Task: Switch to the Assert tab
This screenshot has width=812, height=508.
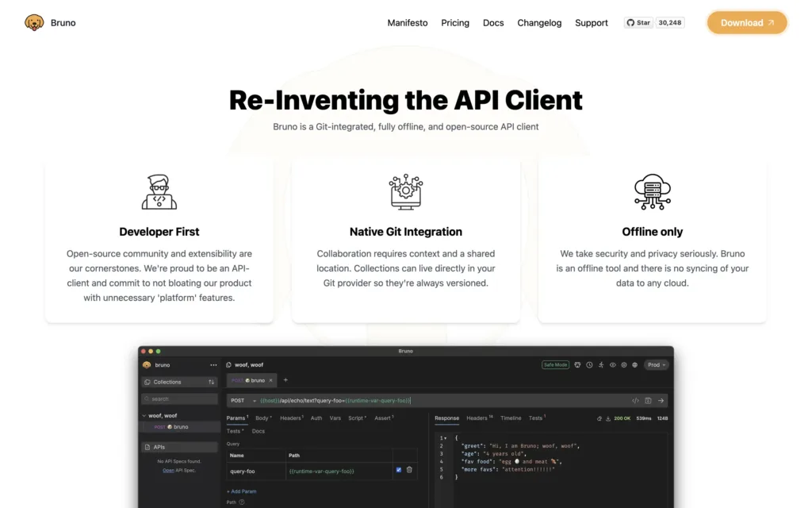Action: pyautogui.click(x=384, y=418)
